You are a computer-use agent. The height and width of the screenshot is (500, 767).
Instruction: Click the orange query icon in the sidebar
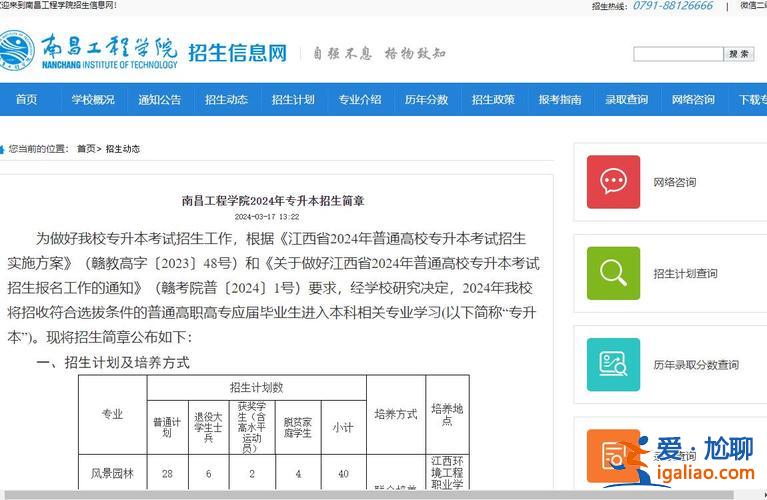click(613, 456)
